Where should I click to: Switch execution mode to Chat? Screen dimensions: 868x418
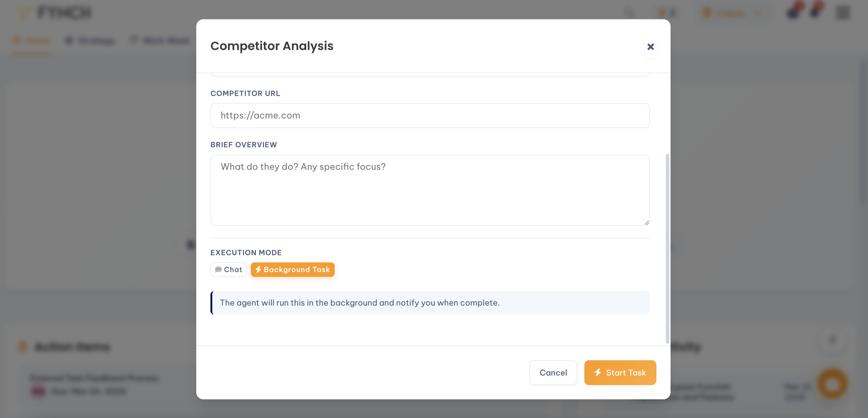[x=229, y=270]
